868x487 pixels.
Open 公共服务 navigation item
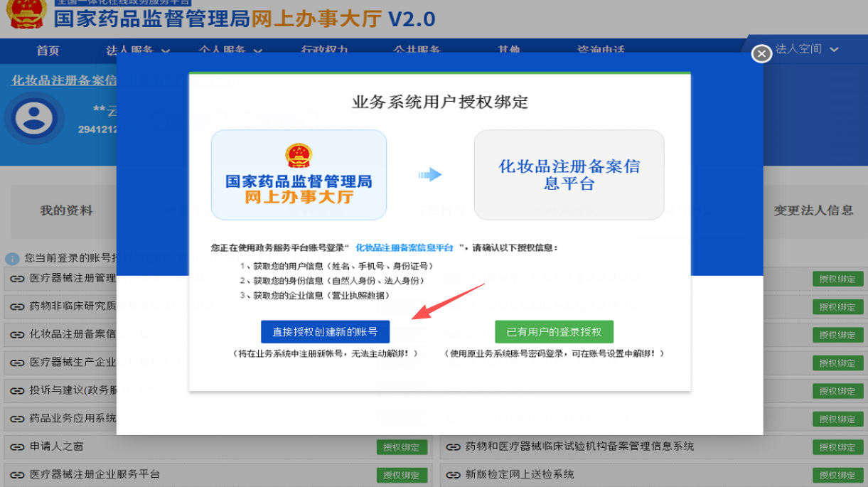[x=417, y=50]
